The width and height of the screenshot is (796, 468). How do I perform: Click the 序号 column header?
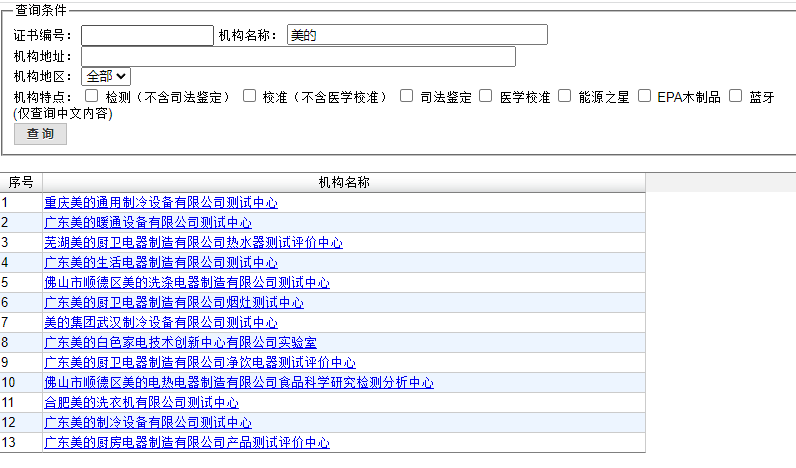tap(21, 182)
